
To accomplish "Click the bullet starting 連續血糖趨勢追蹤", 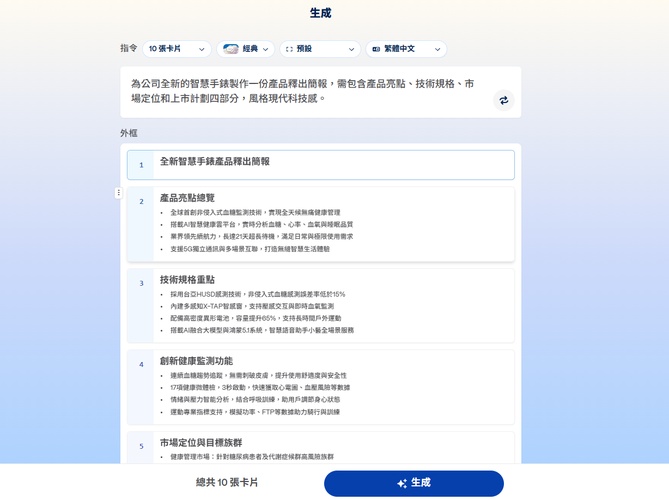I will click(259, 375).
